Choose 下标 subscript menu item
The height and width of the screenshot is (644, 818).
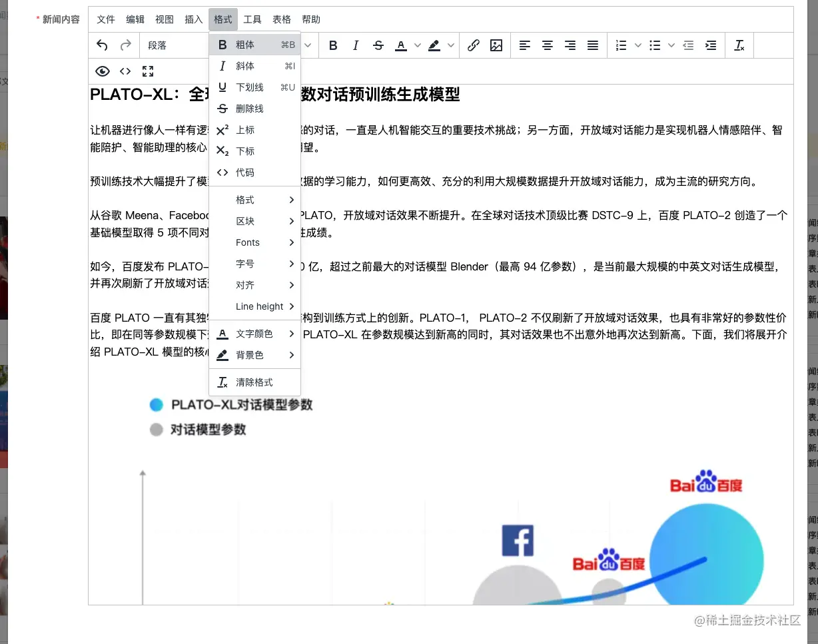(x=255, y=151)
